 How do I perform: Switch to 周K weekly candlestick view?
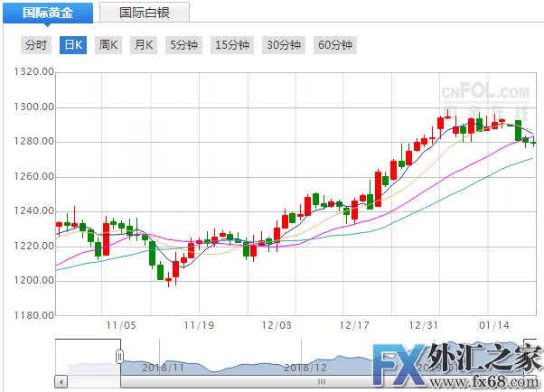click(108, 45)
